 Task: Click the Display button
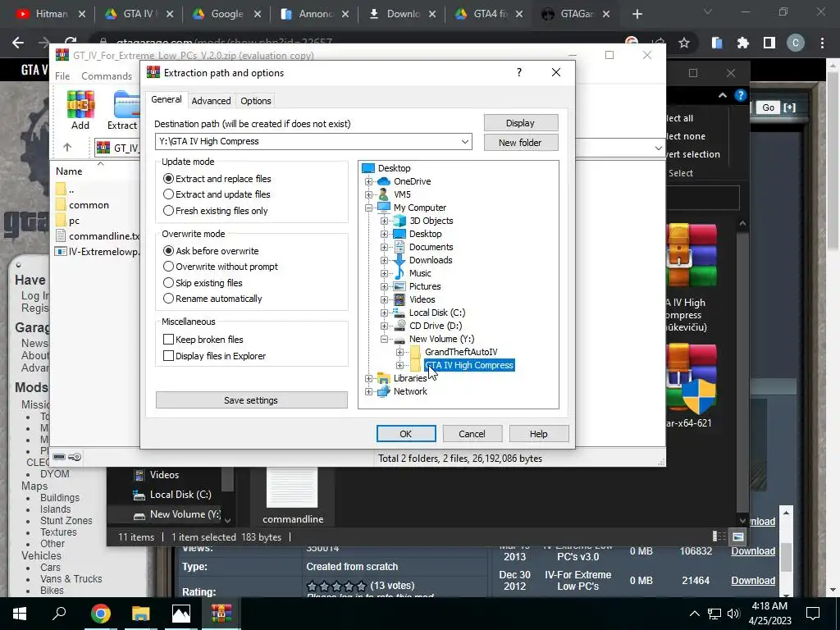[521, 123]
